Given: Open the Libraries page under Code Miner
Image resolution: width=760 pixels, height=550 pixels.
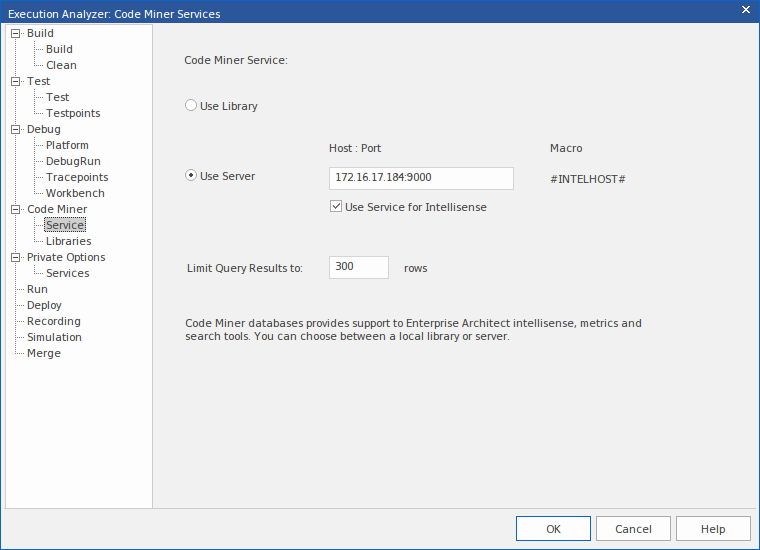Looking at the screenshot, I should pos(68,241).
